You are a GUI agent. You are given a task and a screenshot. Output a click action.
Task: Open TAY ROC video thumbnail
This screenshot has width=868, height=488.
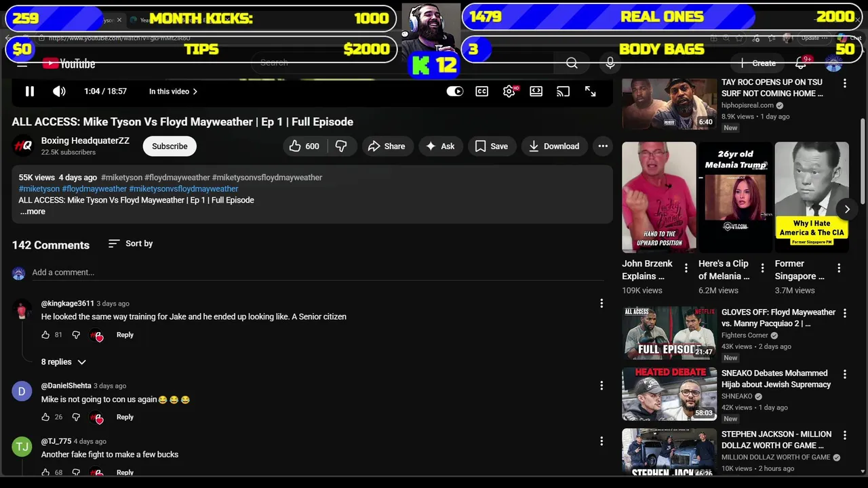[x=669, y=103]
